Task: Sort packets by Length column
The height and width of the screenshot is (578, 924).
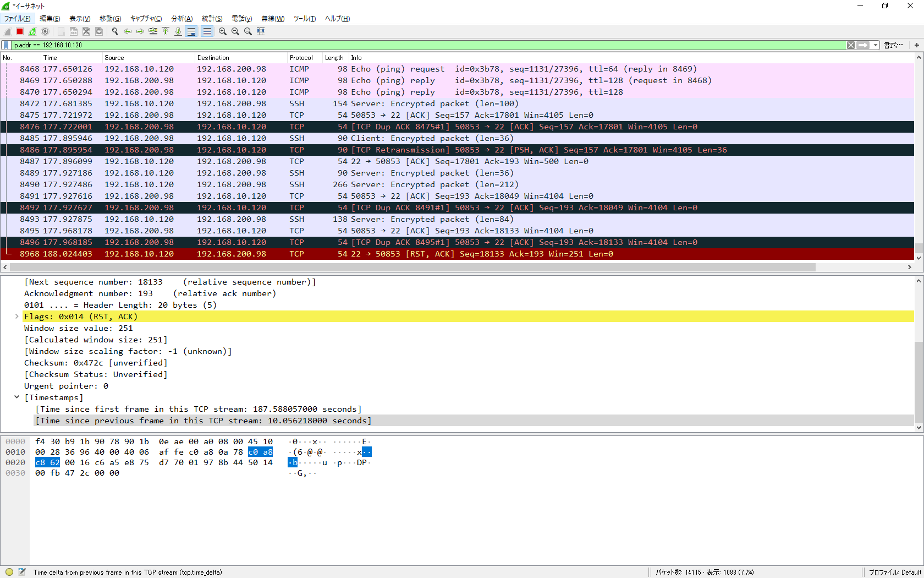Action: coord(335,58)
